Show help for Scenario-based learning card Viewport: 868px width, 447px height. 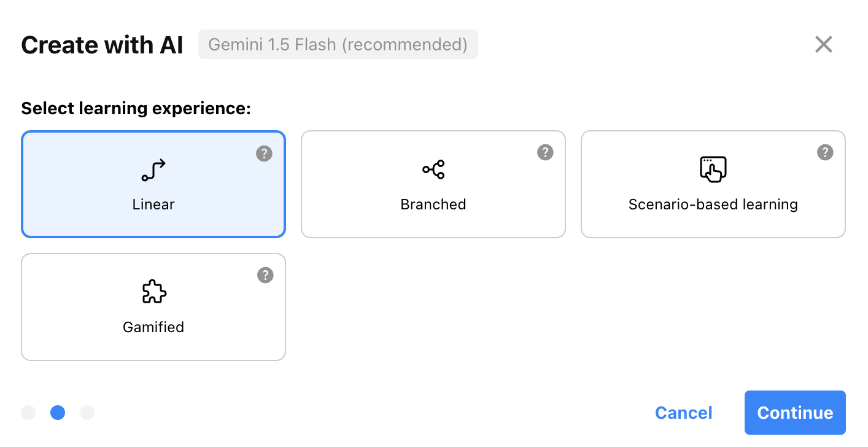pyautogui.click(x=825, y=152)
